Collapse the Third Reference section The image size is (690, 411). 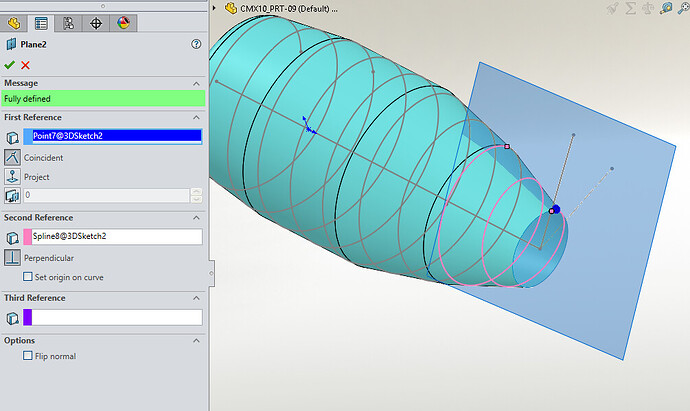[196, 298]
